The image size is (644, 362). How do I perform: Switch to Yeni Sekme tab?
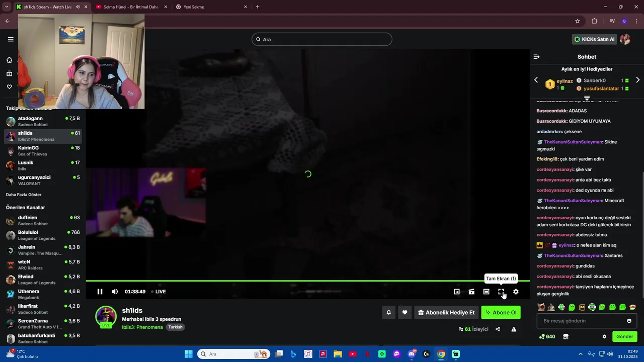(211, 7)
